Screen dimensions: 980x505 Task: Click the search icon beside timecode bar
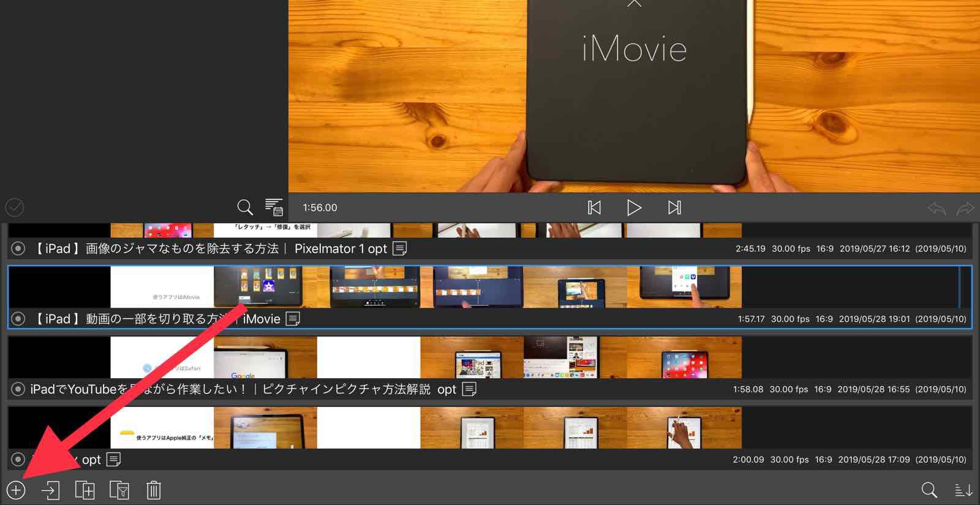coord(245,207)
